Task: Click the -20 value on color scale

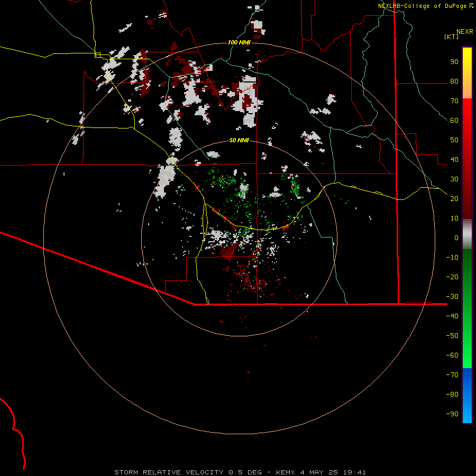Action: [452, 277]
